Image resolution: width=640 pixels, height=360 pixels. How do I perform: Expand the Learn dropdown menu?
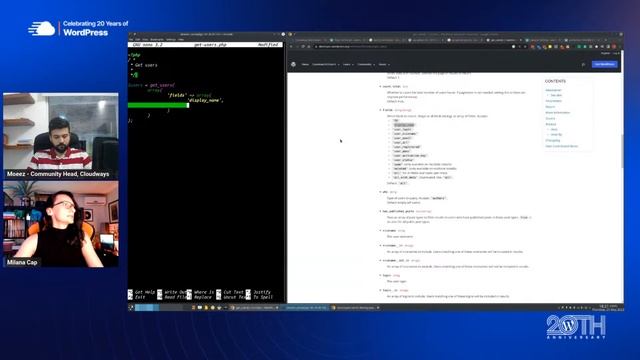(x=348, y=64)
